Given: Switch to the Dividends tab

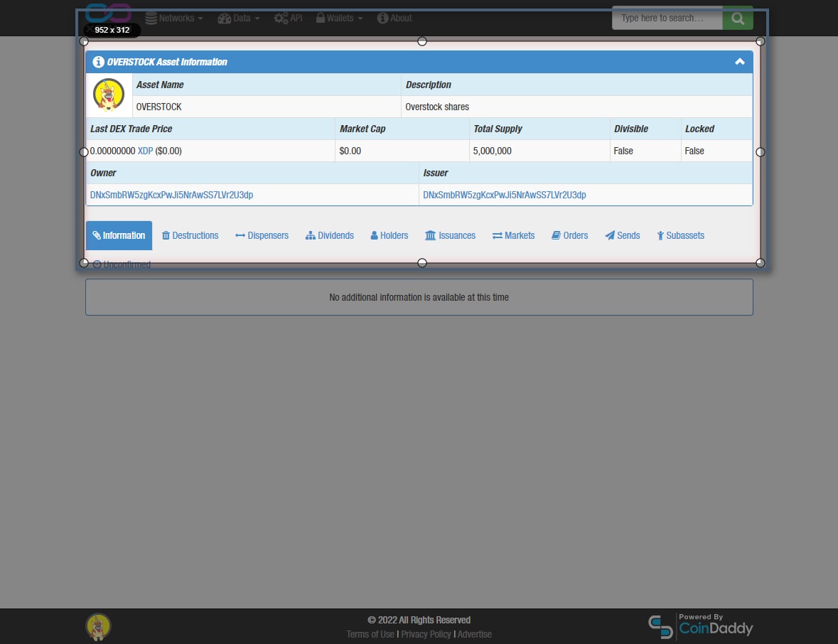Looking at the screenshot, I should 330,236.
